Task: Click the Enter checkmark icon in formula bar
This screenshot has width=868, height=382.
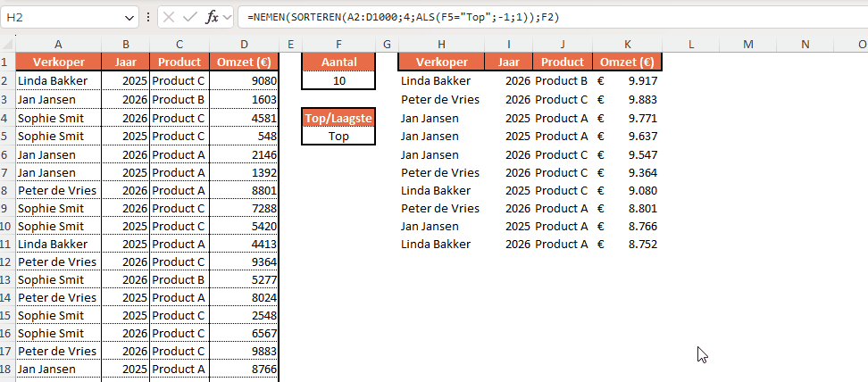Action: click(190, 17)
